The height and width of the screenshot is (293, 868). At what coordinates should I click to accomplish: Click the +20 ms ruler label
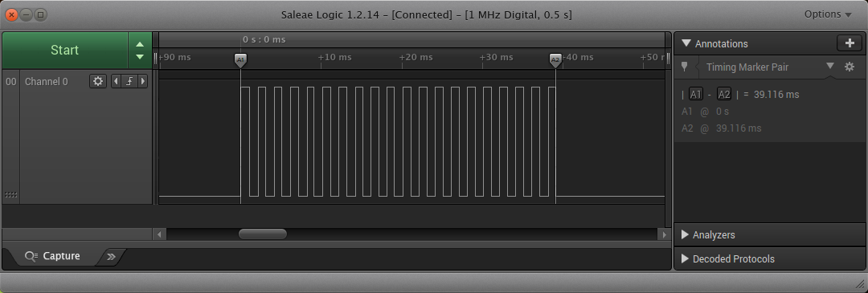tap(416, 58)
